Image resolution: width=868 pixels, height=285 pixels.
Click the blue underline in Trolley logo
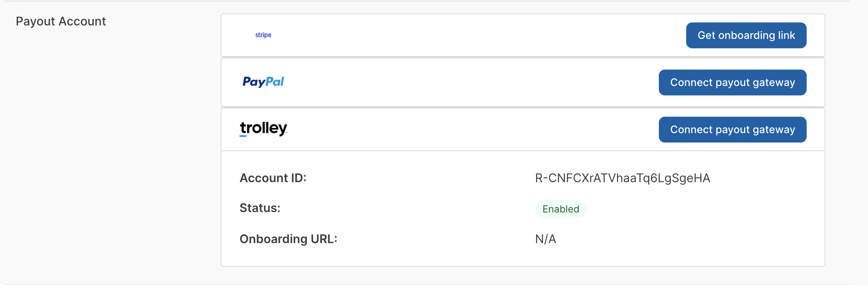point(243,136)
